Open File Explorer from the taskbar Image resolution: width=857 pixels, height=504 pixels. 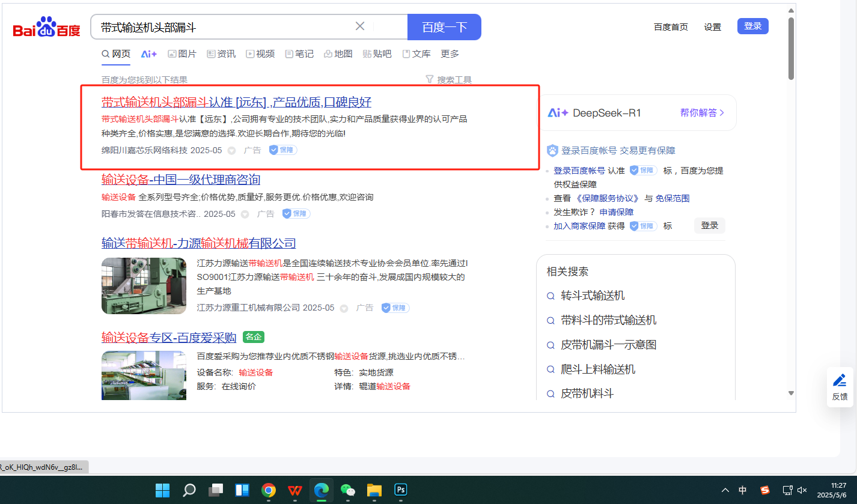[x=374, y=490]
